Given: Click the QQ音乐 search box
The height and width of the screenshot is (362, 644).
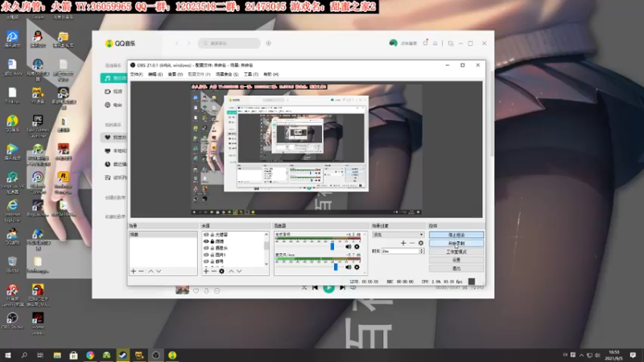Looking at the screenshot, I should point(229,43).
